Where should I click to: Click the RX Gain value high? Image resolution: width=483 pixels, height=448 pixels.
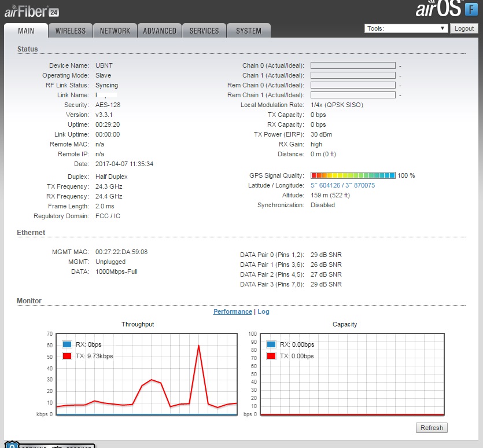(x=316, y=144)
